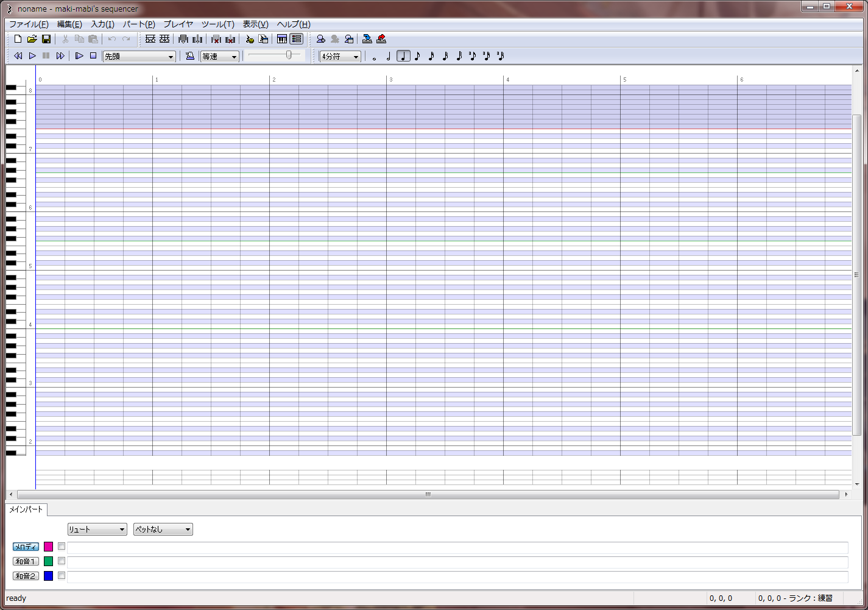Select the quarter note length
This screenshot has height=610, width=868.
tap(403, 57)
